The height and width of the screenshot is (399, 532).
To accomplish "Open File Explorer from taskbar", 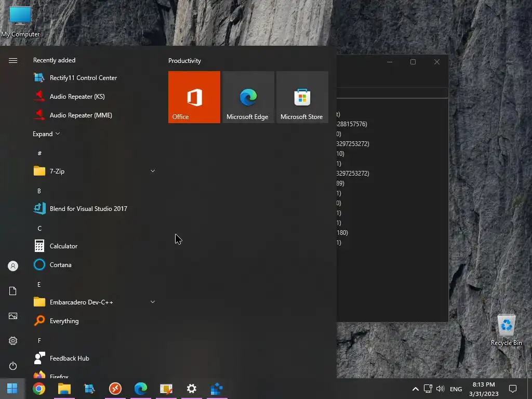I will tap(64, 389).
